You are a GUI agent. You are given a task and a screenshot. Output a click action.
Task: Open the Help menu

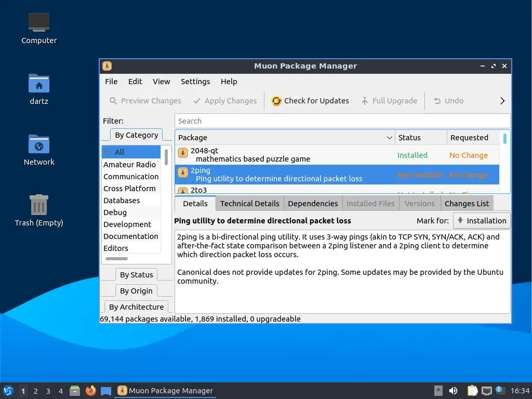pyautogui.click(x=229, y=82)
